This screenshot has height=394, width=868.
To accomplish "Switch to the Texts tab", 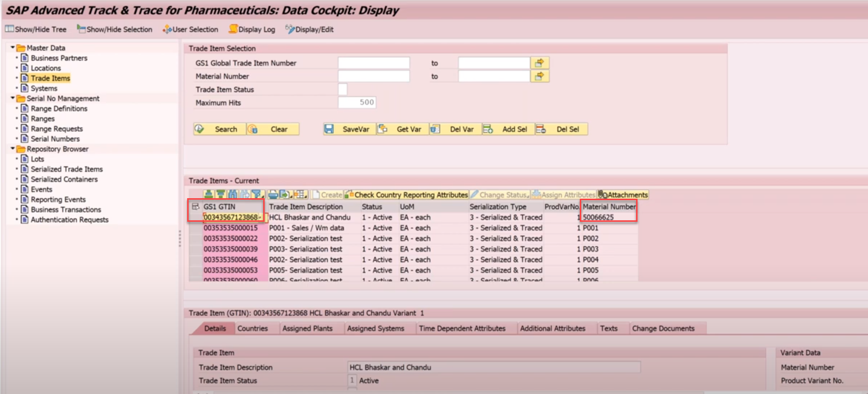I will (609, 328).
